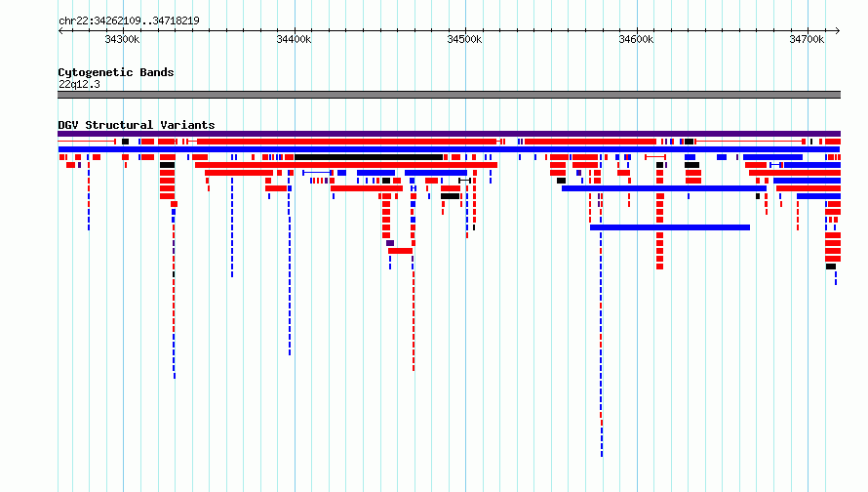The image size is (868, 492).
Task: Click the red block just beneath the small purple block
Action: coord(400,251)
